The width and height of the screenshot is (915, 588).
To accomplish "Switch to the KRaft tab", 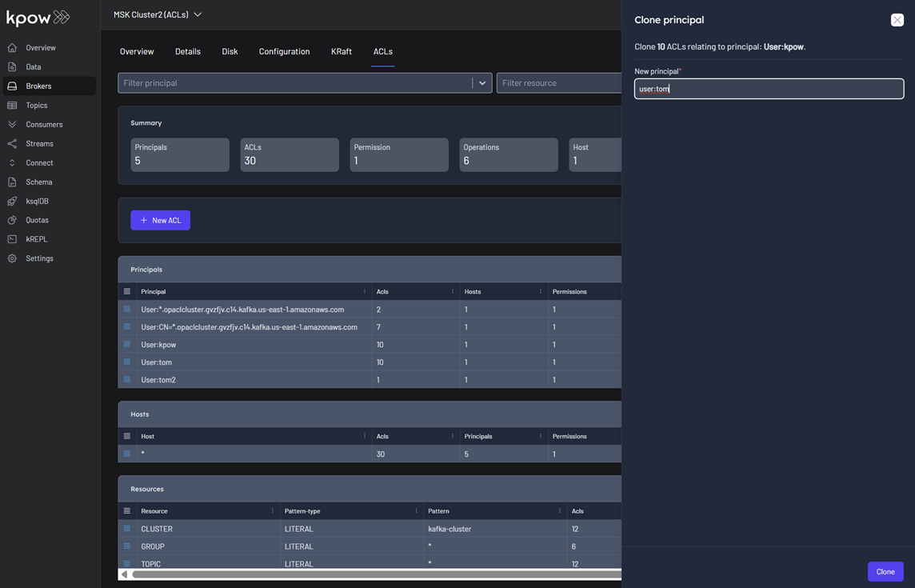I will tap(342, 52).
